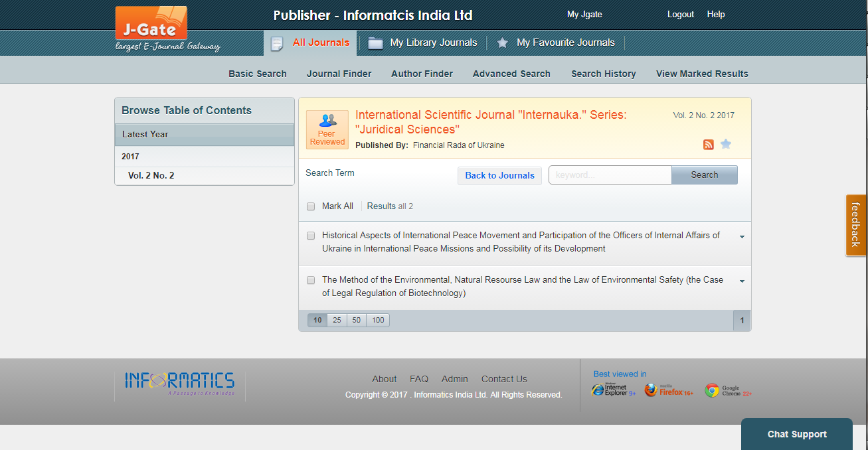Image resolution: width=868 pixels, height=450 pixels.
Task: Click the Informatics footer logo
Action: click(179, 383)
